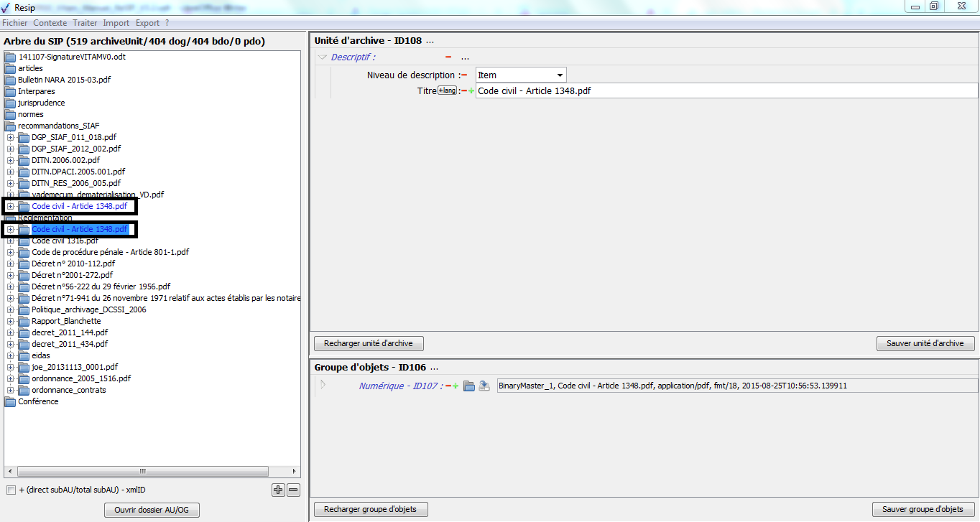This screenshot has height=522, width=980.
Task: Click into the Titre text field
Action: [x=726, y=91]
